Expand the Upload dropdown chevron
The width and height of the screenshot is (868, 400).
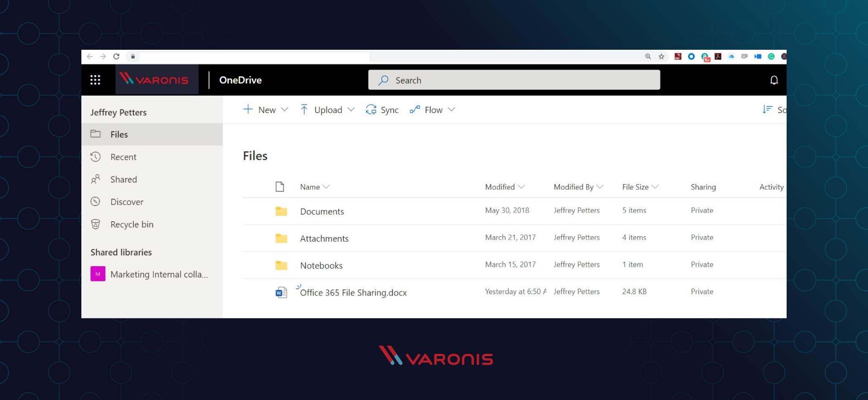pos(351,110)
